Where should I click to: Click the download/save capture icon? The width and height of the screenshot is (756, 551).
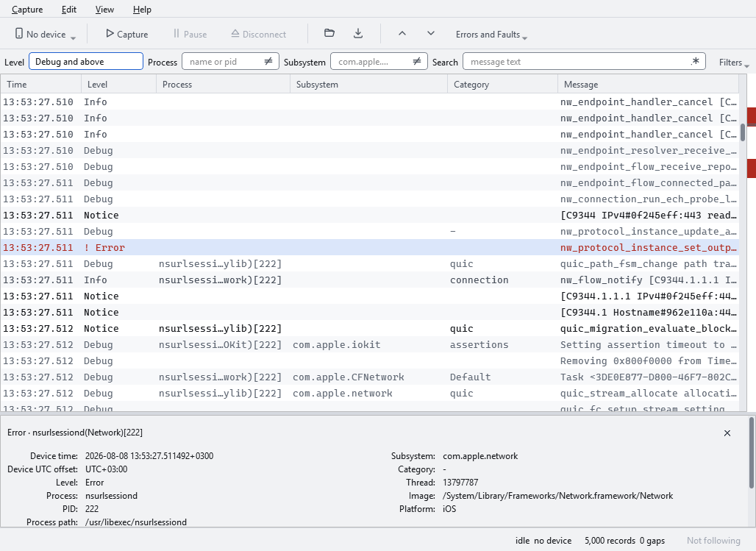coord(357,33)
